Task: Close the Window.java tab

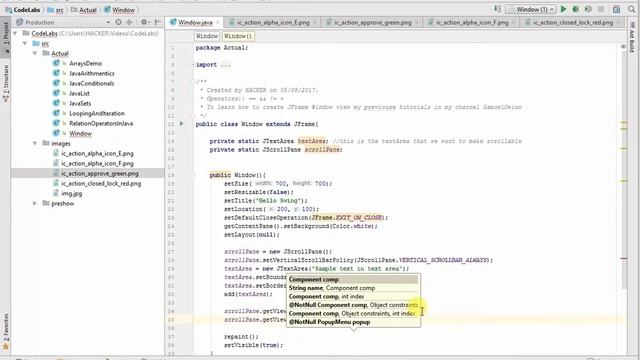Action: pos(218,22)
